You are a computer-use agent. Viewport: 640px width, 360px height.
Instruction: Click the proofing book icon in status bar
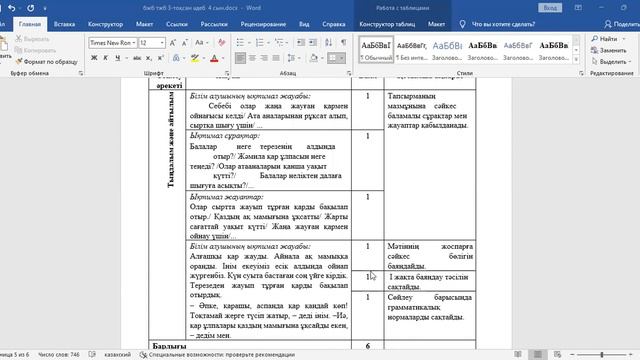coord(92,355)
